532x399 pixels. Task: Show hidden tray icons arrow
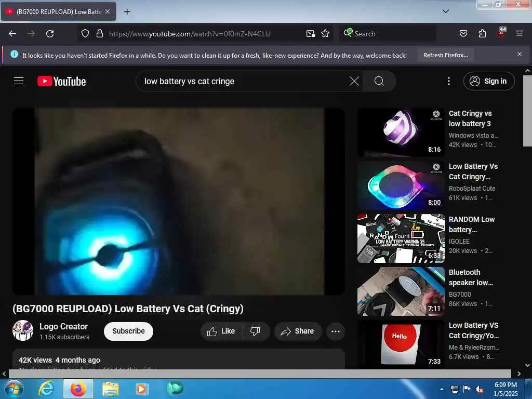point(442,389)
